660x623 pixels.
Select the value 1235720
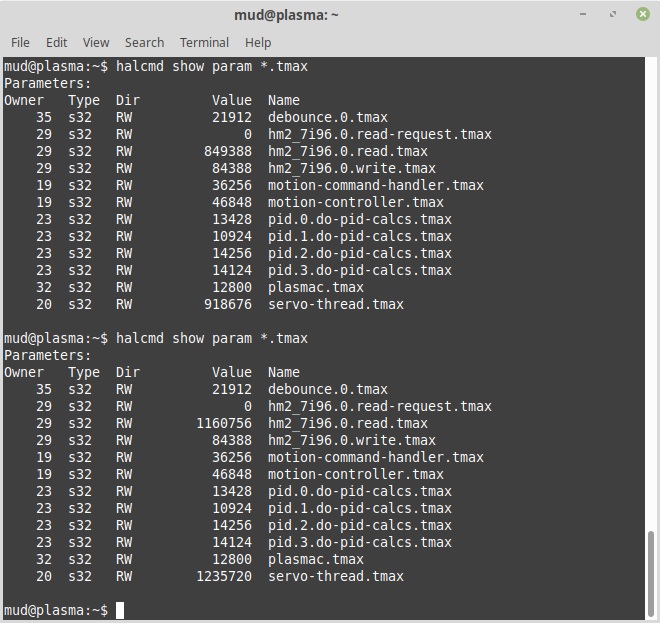point(224,576)
